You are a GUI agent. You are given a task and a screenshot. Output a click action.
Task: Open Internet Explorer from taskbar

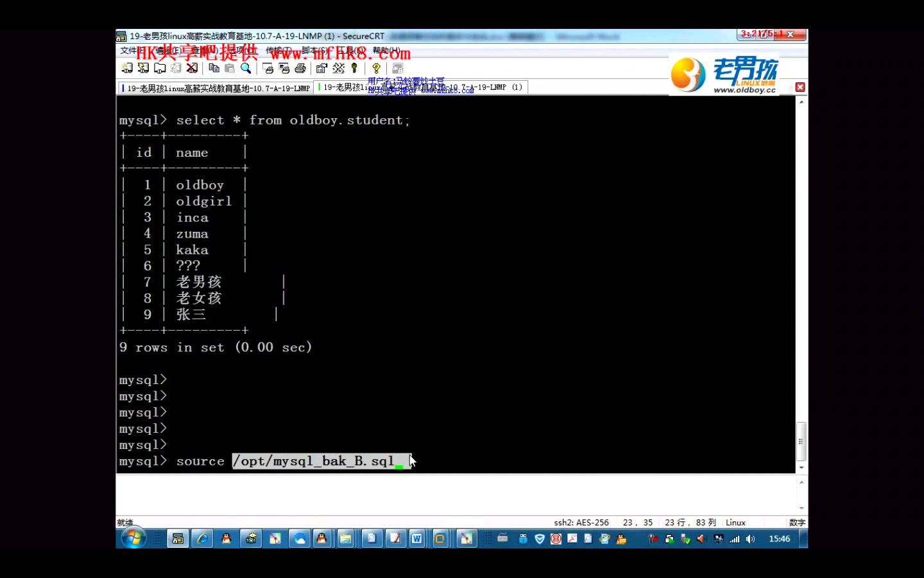point(202,539)
